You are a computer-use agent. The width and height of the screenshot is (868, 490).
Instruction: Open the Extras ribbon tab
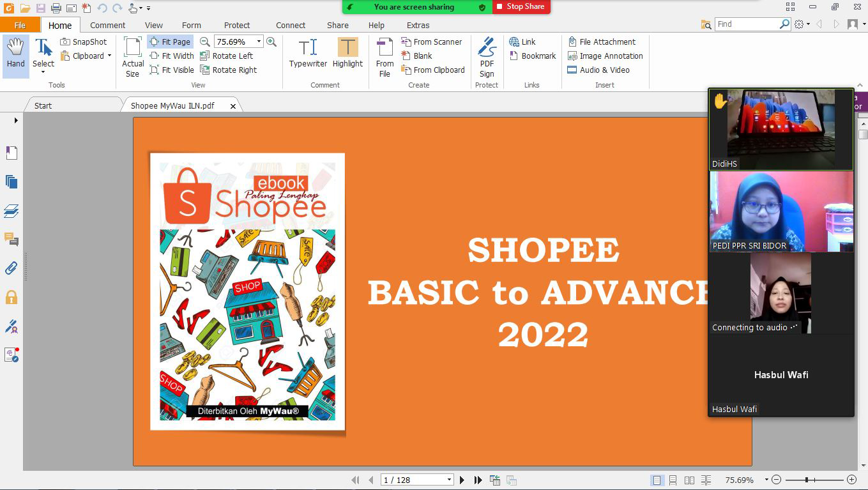click(x=418, y=26)
